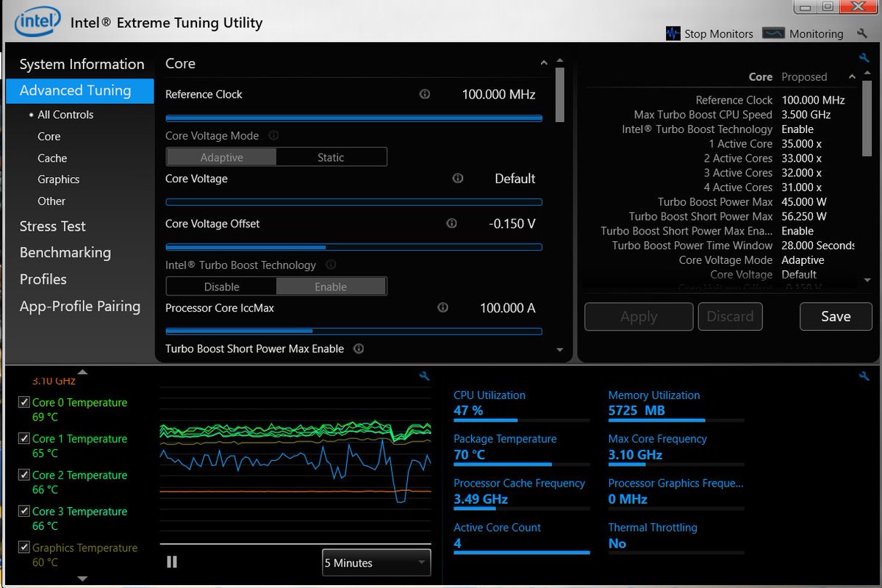Open the Other tuning subsection

pos(51,201)
